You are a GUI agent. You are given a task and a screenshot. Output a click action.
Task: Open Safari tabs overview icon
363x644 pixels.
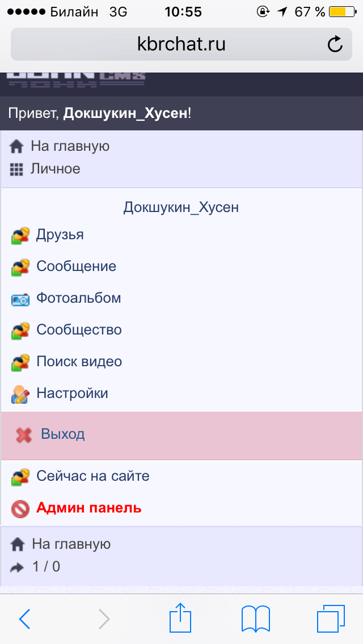pyautogui.click(x=331, y=618)
